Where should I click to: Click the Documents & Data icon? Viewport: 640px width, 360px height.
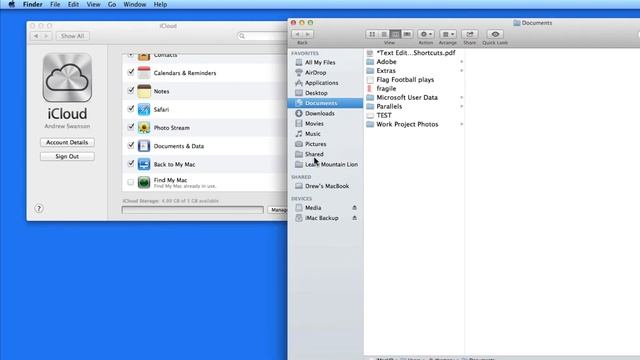[144, 146]
